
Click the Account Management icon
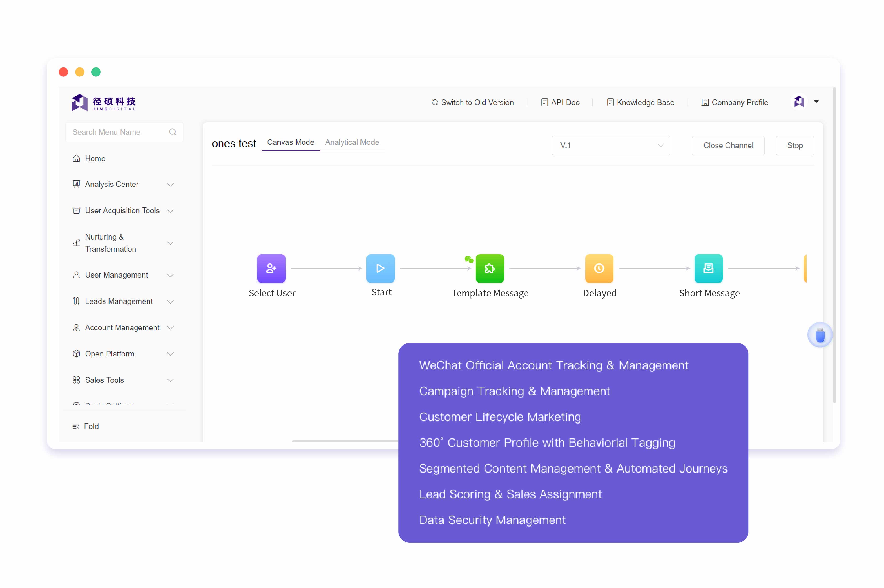pos(77,327)
